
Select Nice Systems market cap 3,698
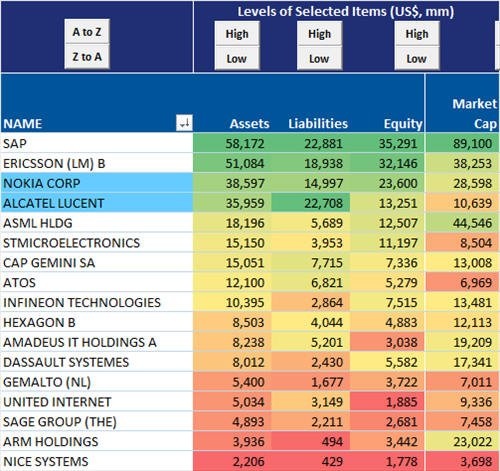[463, 461]
